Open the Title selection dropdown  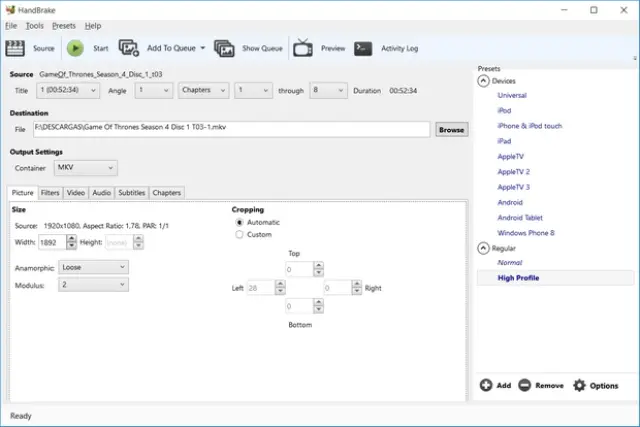pos(66,90)
